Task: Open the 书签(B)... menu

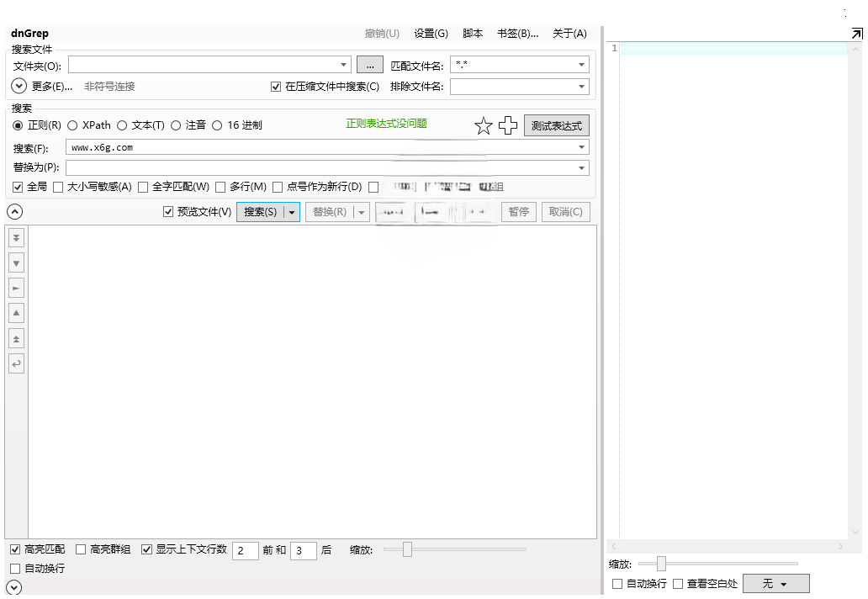Action: tap(517, 34)
